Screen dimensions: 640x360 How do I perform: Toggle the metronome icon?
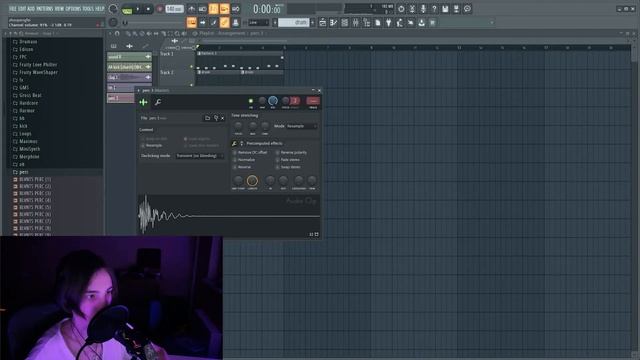(x=191, y=9)
